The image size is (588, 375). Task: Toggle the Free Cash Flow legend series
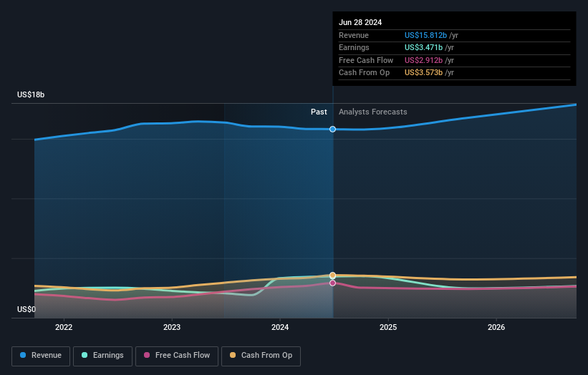(177, 356)
